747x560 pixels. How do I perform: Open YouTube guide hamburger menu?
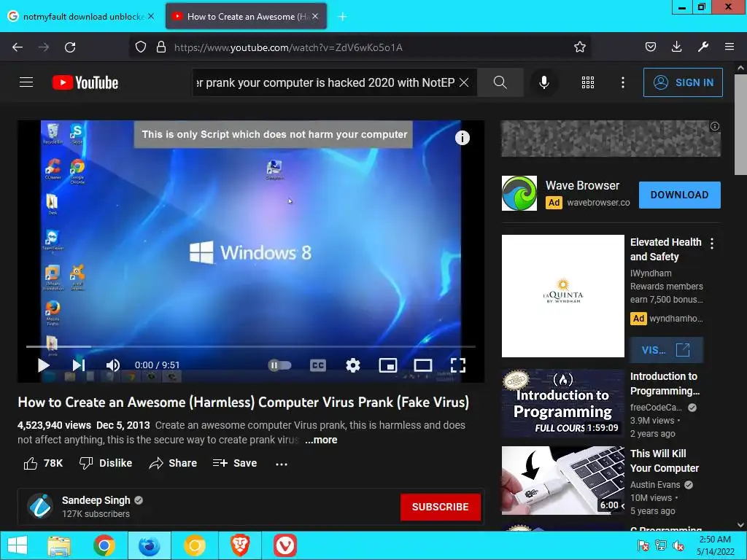26,82
